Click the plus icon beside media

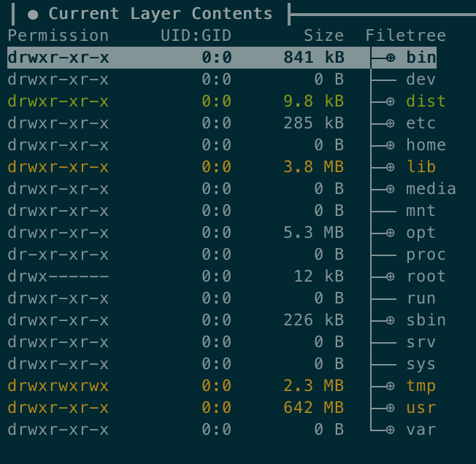click(x=391, y=189)
